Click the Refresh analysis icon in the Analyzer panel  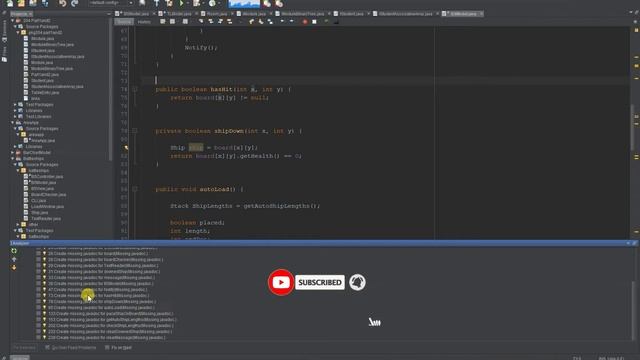(x=14, y=251)
